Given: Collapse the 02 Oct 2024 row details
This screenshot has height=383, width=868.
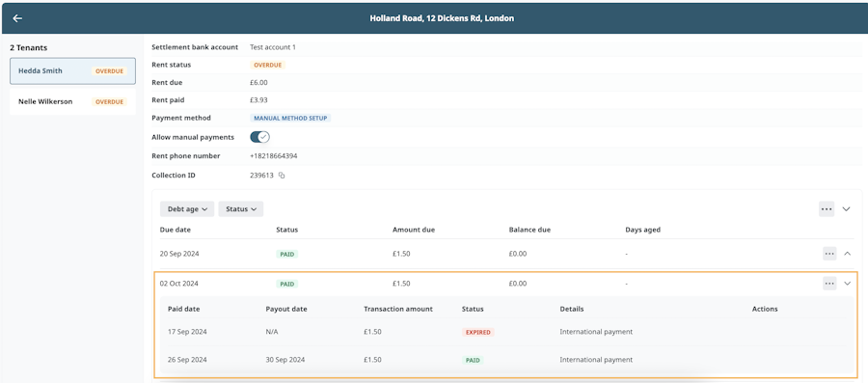Looking at the screenshot, I should [847, 284].
